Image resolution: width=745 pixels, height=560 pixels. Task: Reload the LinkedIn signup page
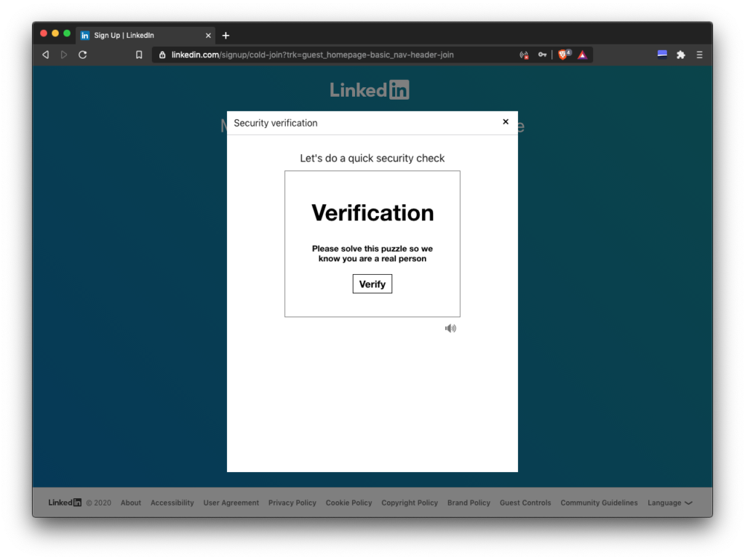(83, 55)
